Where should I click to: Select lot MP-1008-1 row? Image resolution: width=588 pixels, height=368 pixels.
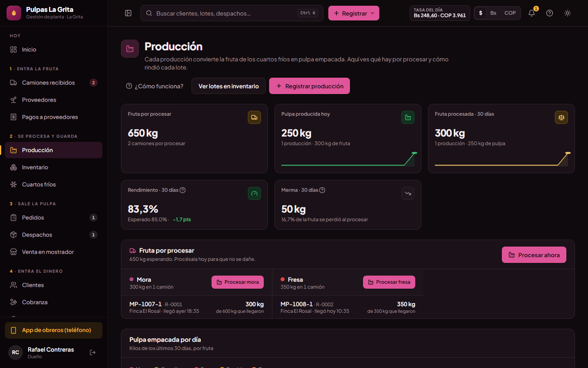coord(348,307)
